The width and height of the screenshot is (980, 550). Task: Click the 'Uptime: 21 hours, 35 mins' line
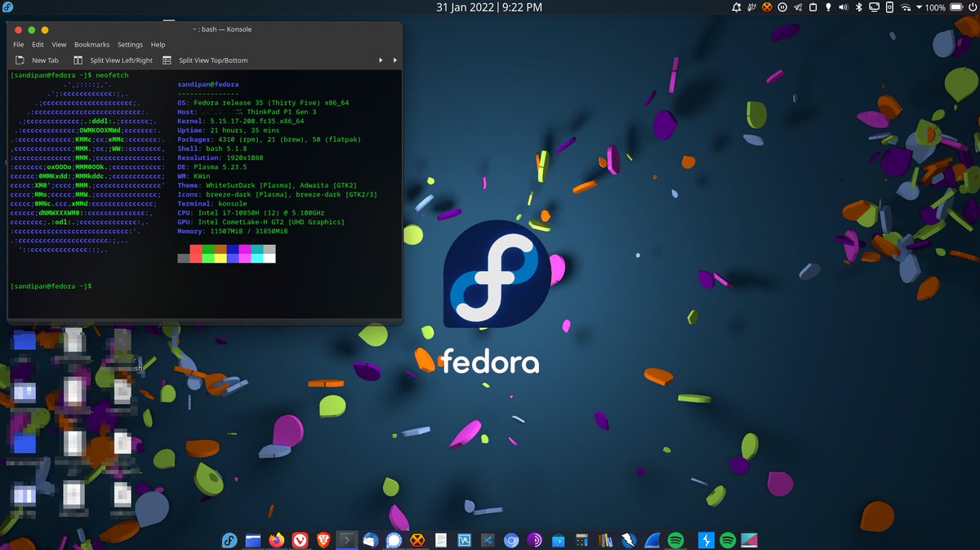[228, 131]
